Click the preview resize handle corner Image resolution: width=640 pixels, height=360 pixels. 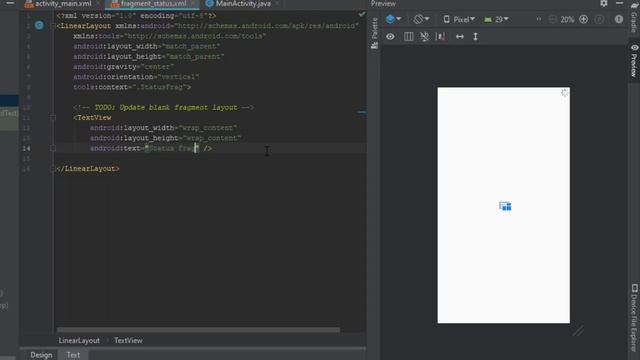pos(578,331)
